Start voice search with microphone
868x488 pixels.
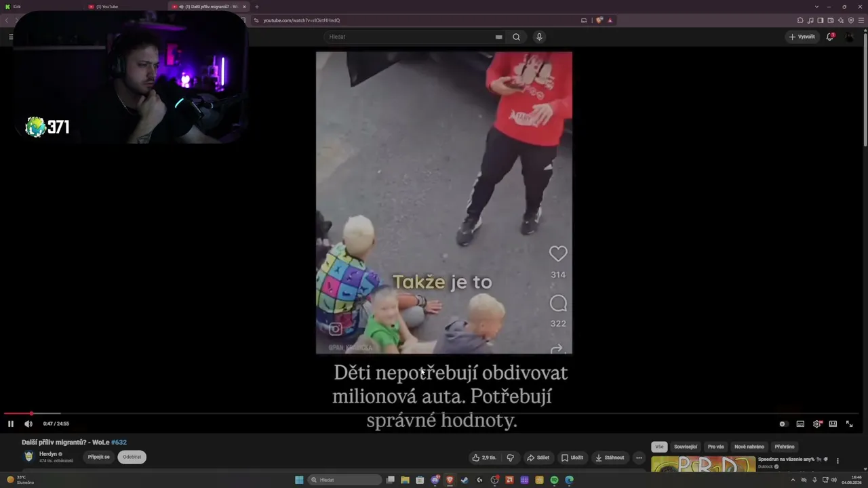[539, 37]
